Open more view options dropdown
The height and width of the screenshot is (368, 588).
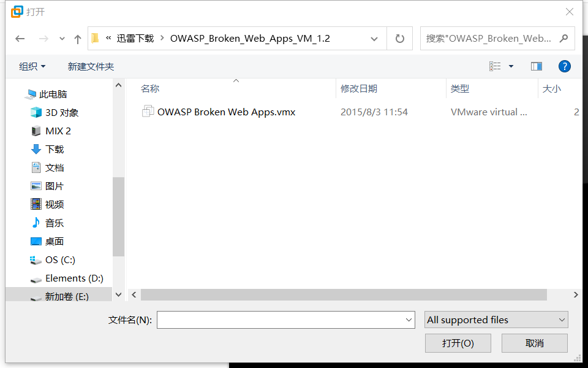click(x=511, y=66)
